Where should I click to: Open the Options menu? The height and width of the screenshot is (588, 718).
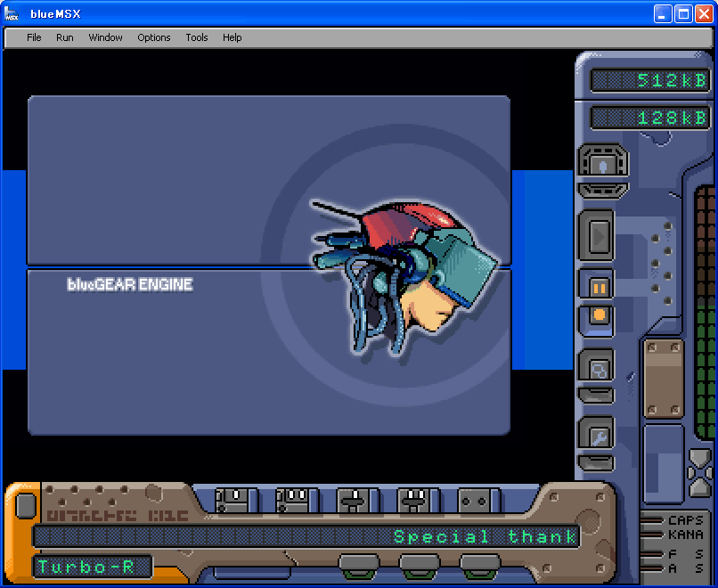(x=154, y=37)
